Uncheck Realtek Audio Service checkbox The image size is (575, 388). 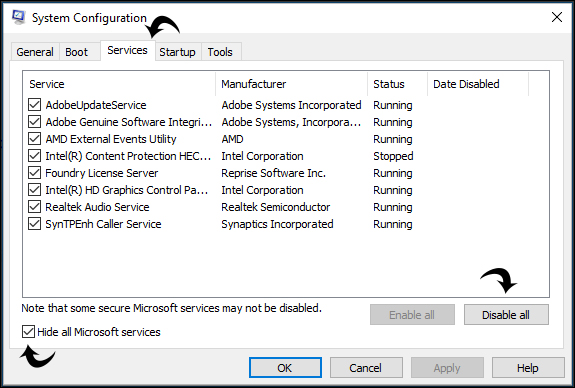pos(34,207)
